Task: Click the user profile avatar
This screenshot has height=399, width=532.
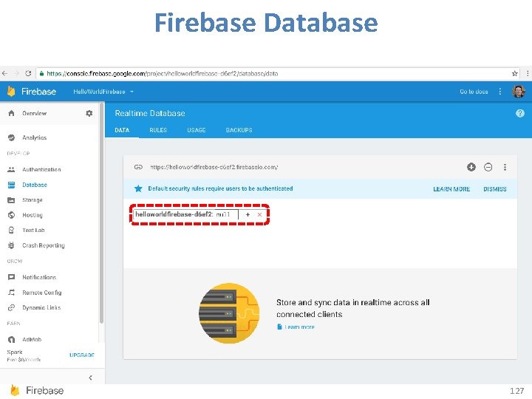Action: point(519,92)
